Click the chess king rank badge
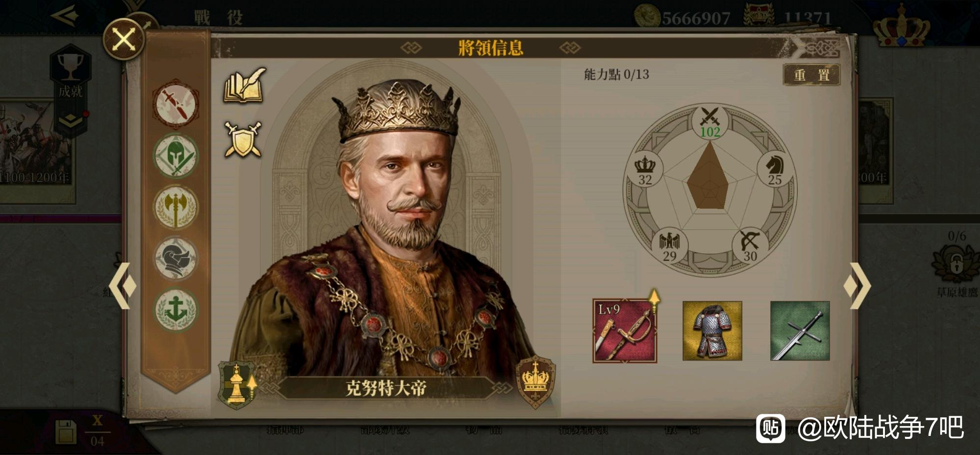This screenshot has width=980, height=455. (237, 385)
